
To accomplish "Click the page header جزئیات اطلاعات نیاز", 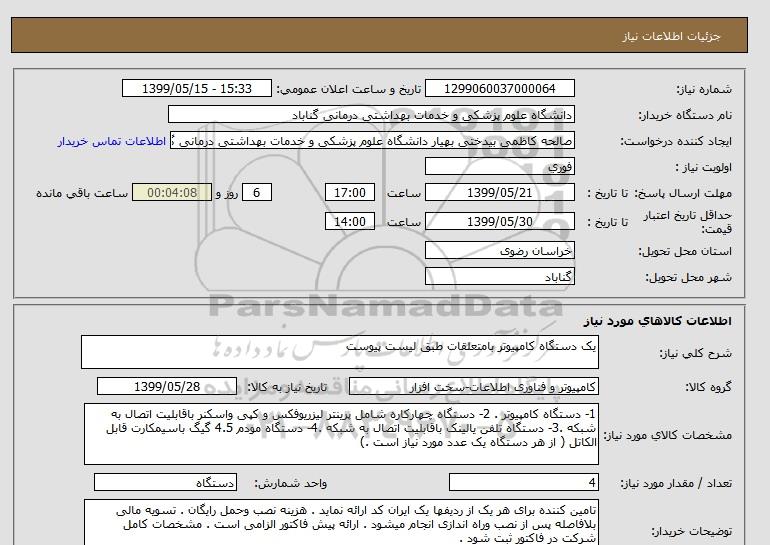I will [x=671, y=36].
